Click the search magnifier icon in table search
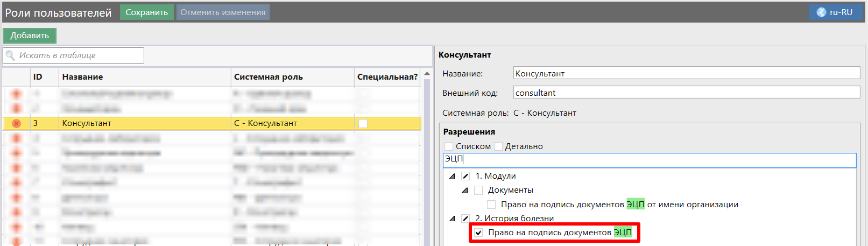868x246 pixels. click(10, 55)
